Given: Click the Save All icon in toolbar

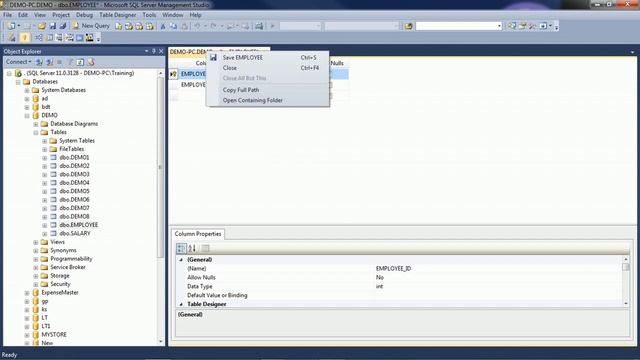Looking at the screenshot, I should click(63, 26).
